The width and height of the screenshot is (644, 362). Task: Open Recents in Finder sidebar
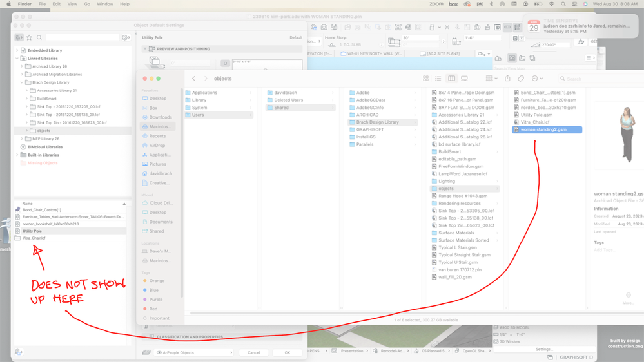pos(157,136)
